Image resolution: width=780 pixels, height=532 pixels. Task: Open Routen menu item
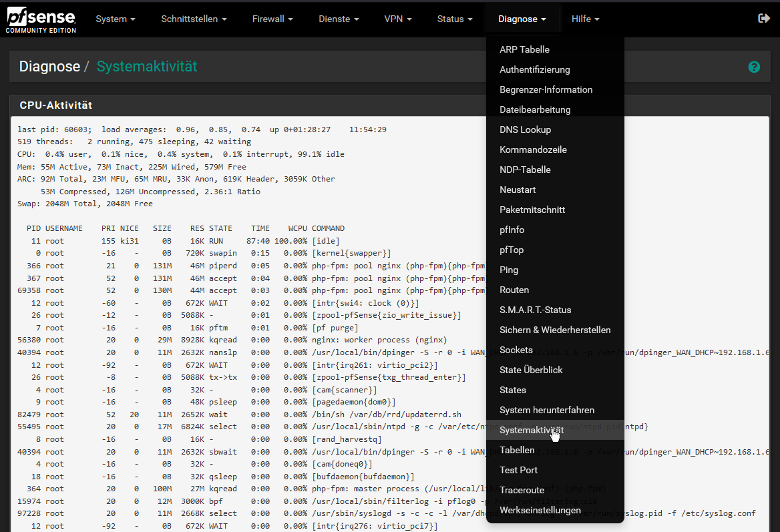point(555,290)
